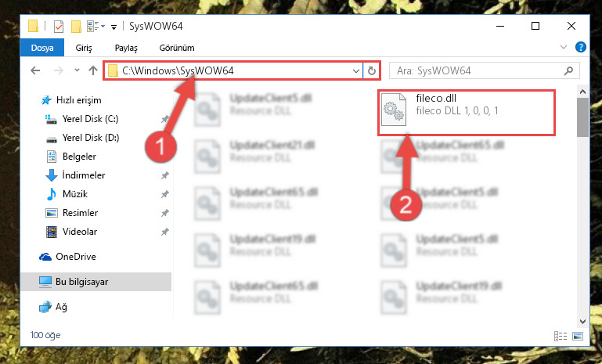Expand the ribbon with the chevron
This screenshot has height=364, width=602.
click(x=563, y=47)
